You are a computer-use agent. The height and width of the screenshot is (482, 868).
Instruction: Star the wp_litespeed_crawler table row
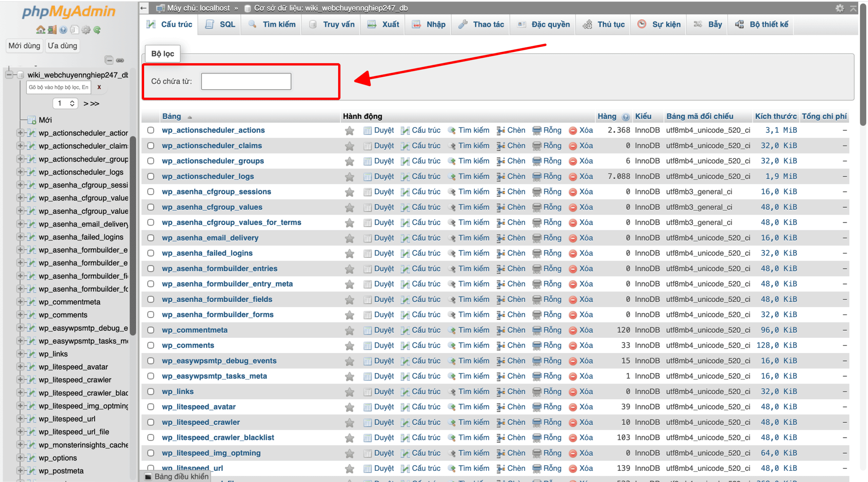[349, 422]
